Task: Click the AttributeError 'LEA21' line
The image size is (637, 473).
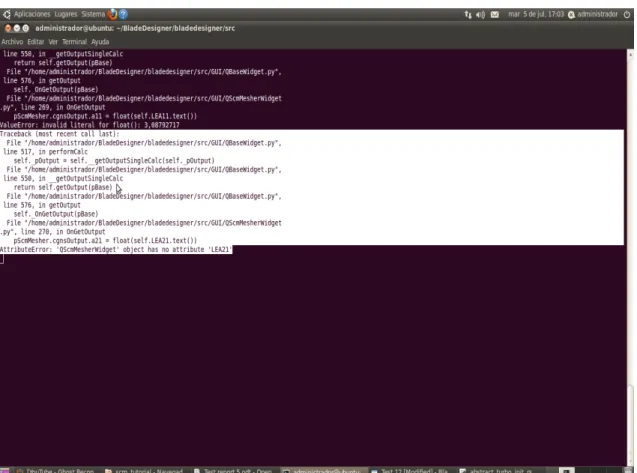Action: 116,250
